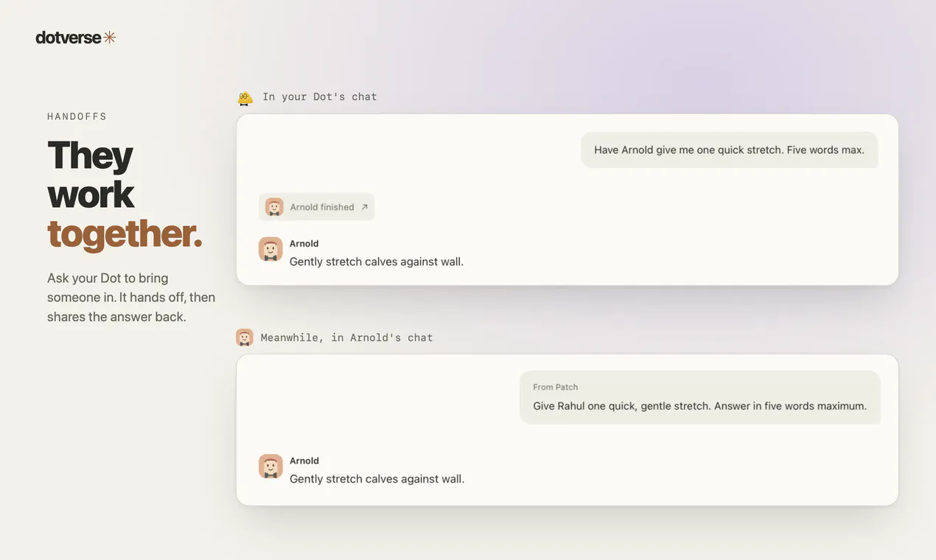Viewport: 936px width, 560px height.
Task: Click the "Arnold" name in your Dot's chat card
Action: [304, 243]
